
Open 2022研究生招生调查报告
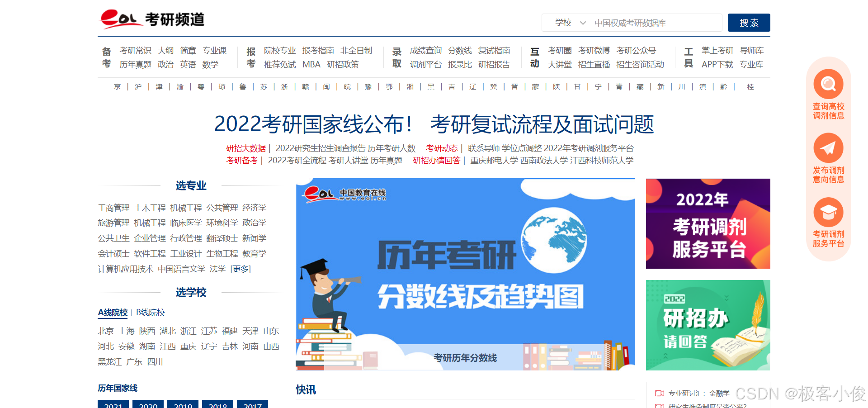pos(321,148)
